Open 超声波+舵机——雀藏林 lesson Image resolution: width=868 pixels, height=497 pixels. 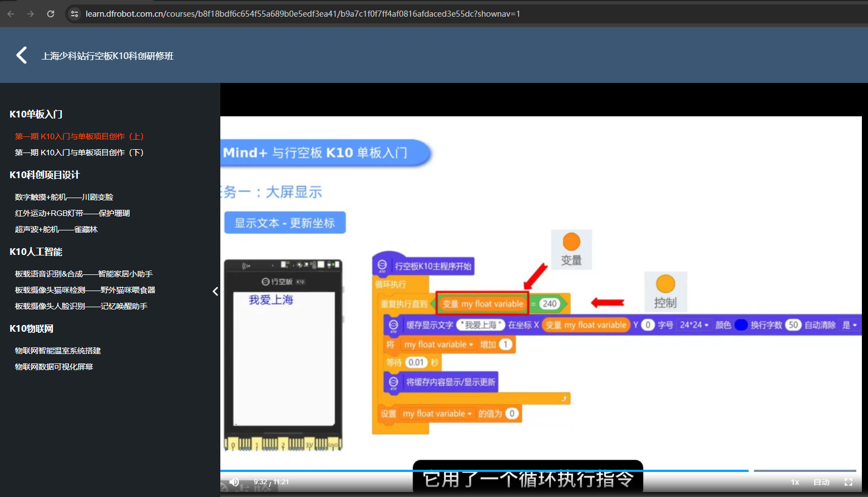tap(56, 229)
